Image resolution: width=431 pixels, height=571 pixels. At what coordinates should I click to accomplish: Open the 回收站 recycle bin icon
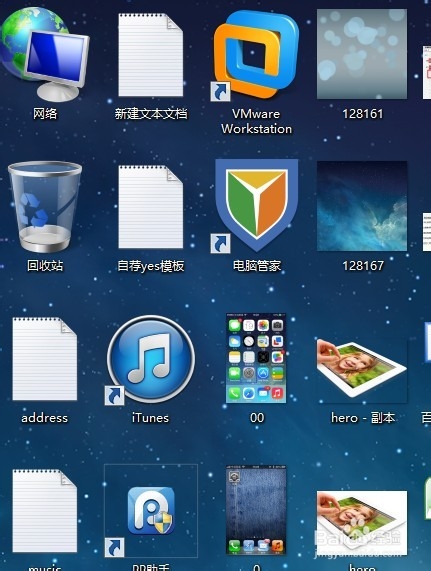(x=44, y=207)
